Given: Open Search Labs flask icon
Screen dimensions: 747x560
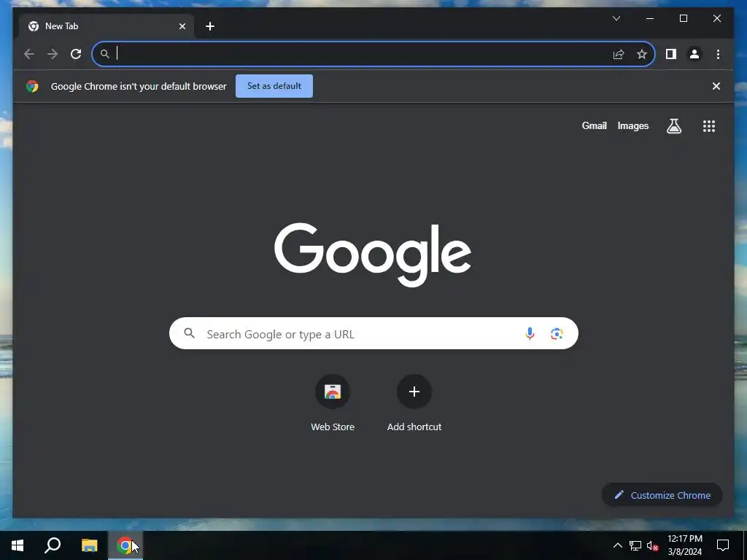Looking at the screenshot, I should pos(673,126).
